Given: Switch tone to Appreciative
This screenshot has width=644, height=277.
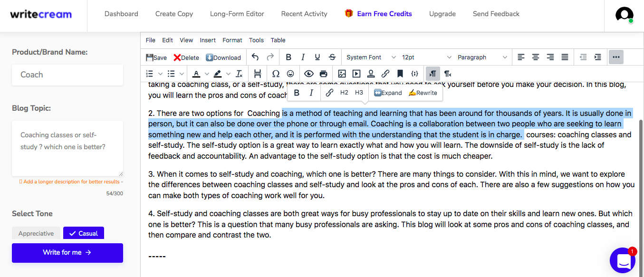Looking at the screenshot, I should [36, 233].
